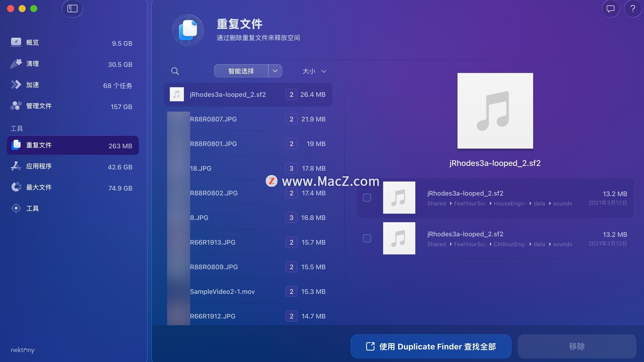Click the search magnifier icon
The image size is (644, 362).
pyautogui.click(x=175, y=71)
